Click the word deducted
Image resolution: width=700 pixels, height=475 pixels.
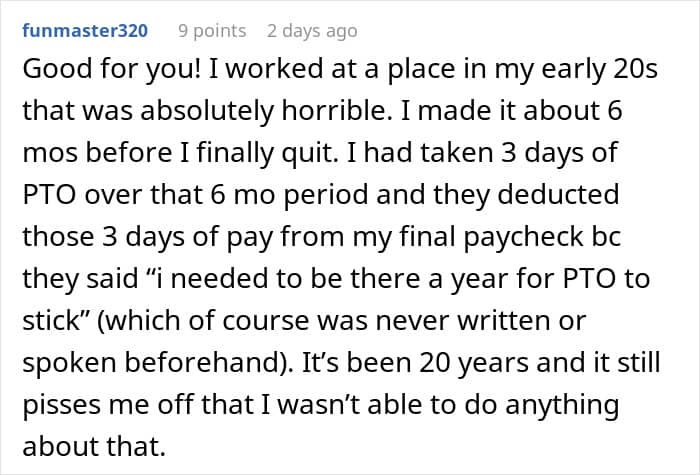(558, 195)
